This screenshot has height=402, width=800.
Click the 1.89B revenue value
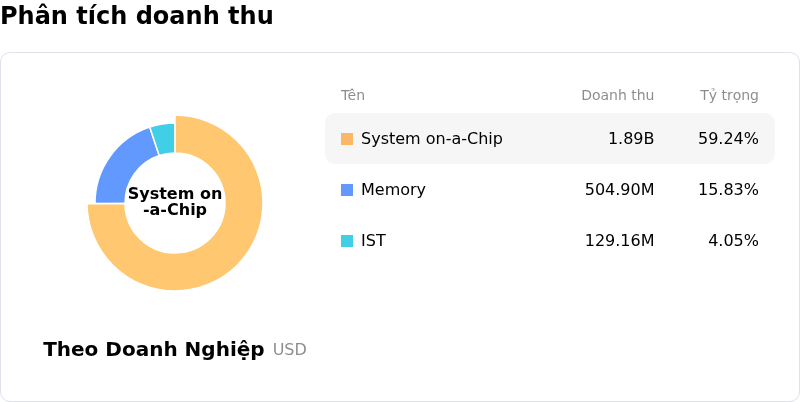point(631,139)
